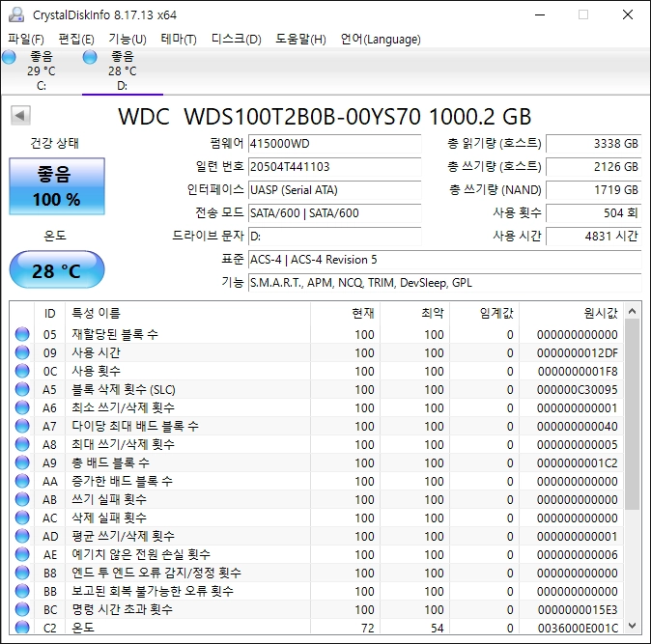This screenshot has width=651, height=644.
Task: Click the 임계값 column header
Action: click(x=485, y=313)
